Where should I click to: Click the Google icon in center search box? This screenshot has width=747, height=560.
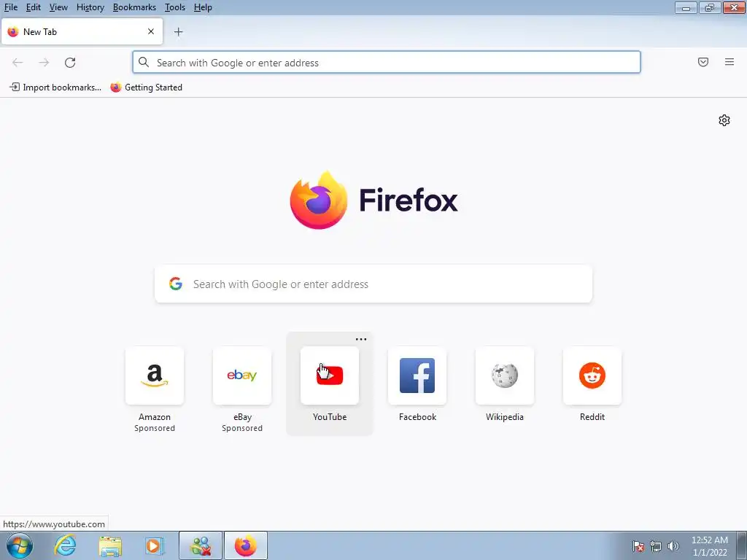tap(176, 284)
